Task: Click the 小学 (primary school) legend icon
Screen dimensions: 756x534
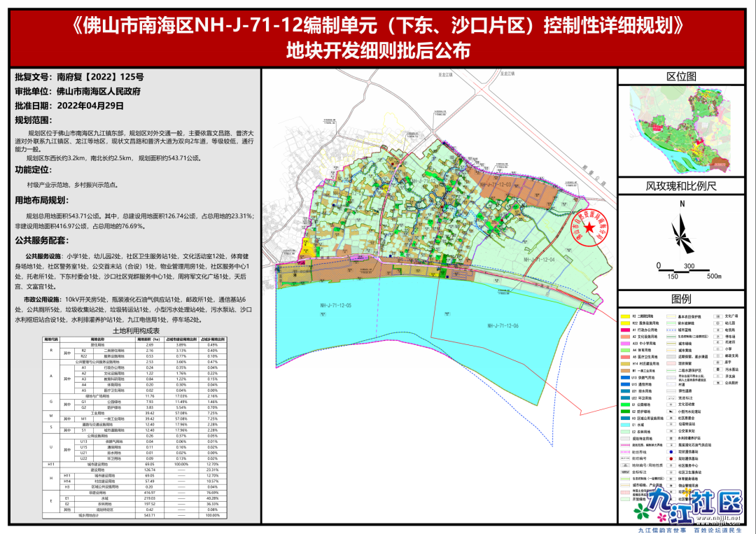Action: click(718, 349)
